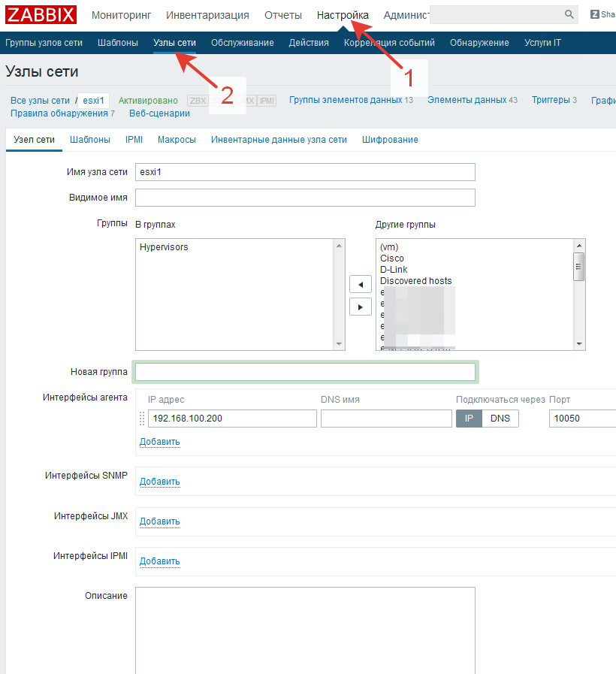Select Hypervisors in the groups list

(x=164, y=247)
